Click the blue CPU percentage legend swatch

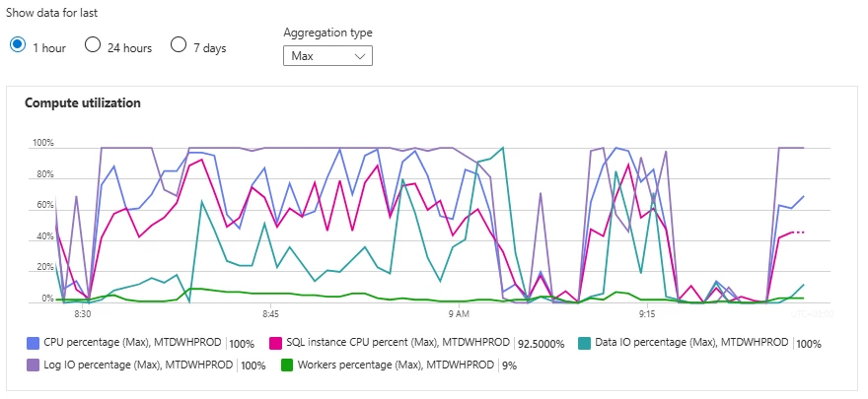(x=32, y=343)
